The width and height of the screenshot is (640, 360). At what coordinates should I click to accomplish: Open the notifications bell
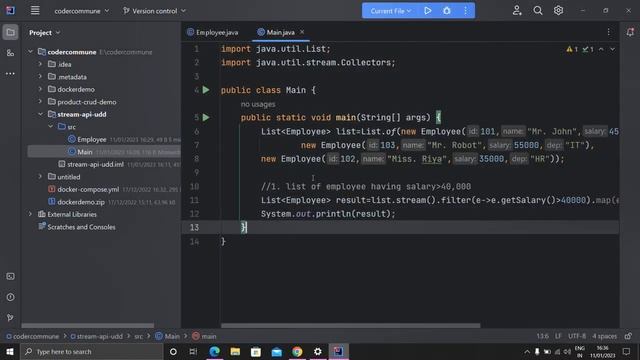coord(630,32)
